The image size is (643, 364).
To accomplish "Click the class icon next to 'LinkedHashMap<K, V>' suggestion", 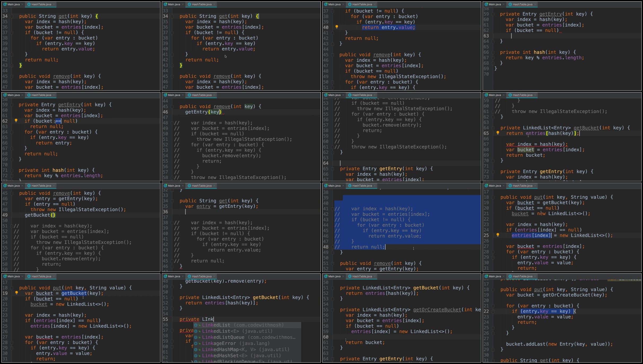I will [x=196, y=349].
